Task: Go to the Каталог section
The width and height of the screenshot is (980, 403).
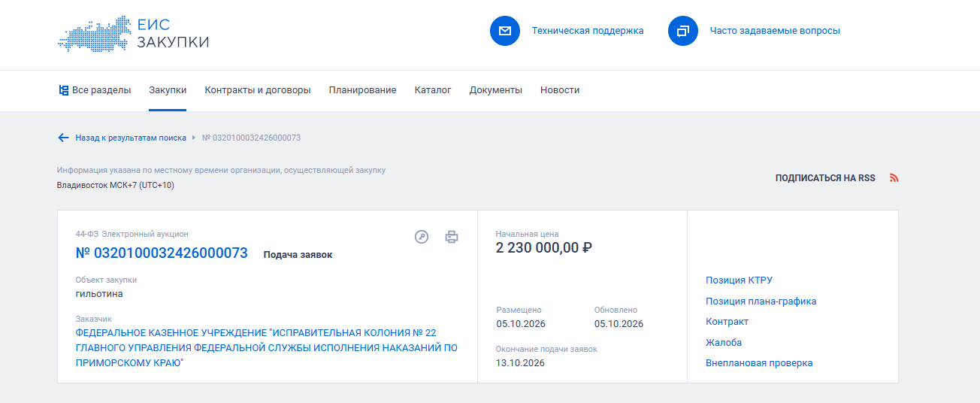Action: (x=433, y=90)
